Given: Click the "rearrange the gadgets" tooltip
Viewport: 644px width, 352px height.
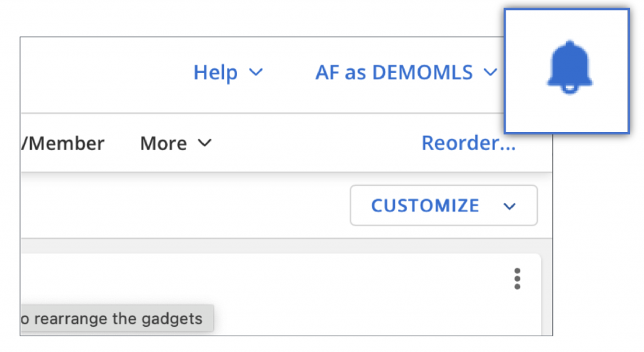Looking at the screenshot, I should pos(117,318).
